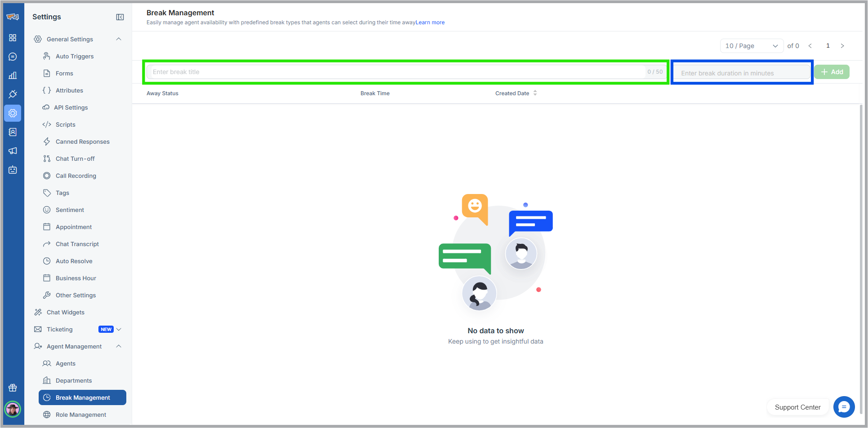Open Canned Responses settings
The image size is (868, 428).
pos(82,141)
